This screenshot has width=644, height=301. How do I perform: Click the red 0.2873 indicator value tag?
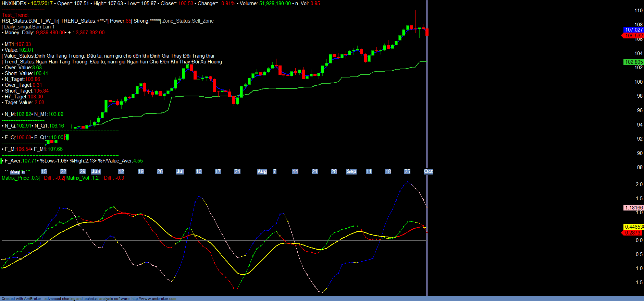[633, 233]
